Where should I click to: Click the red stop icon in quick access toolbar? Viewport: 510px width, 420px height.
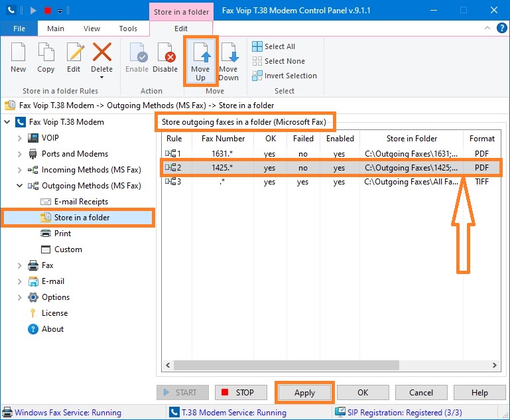pos(48,11)
